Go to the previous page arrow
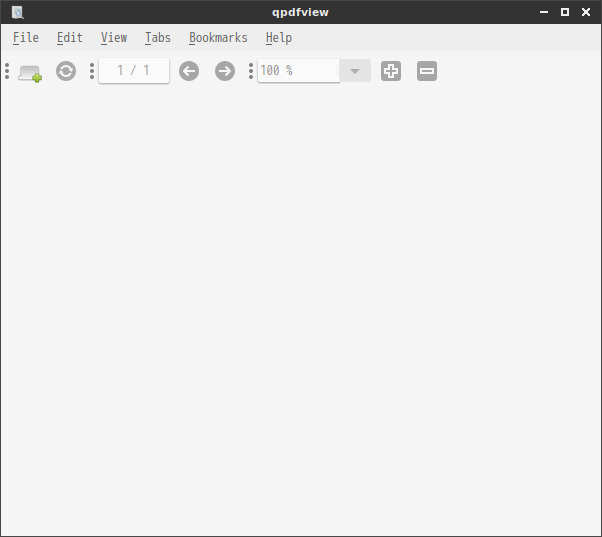 [x=189, y=71]
